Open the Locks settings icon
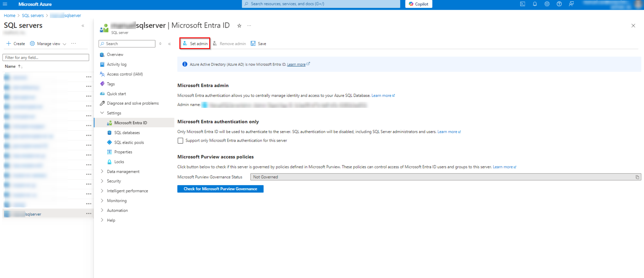 tap(109, 161)
